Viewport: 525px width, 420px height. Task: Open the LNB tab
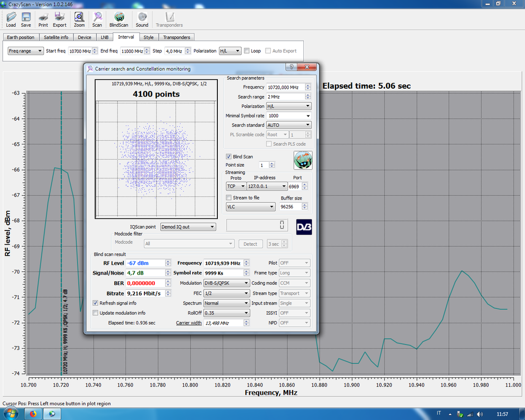click(x=104, y=37)
